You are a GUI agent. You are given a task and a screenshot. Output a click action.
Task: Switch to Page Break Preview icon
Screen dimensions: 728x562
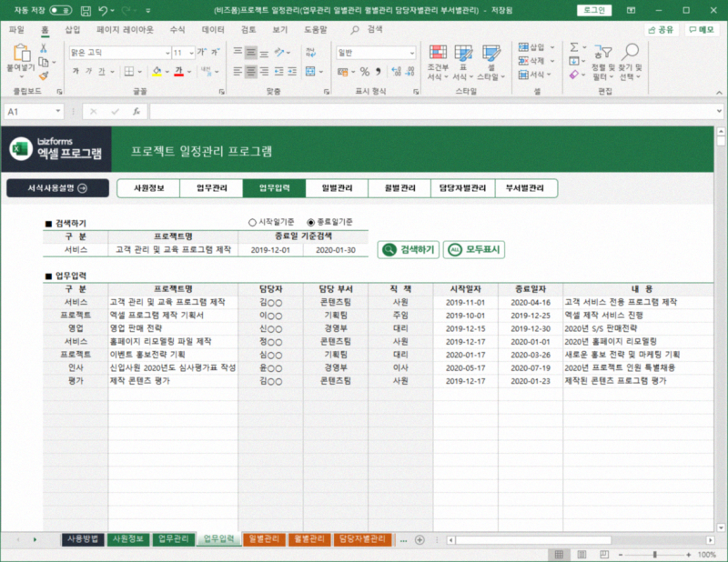603,555
